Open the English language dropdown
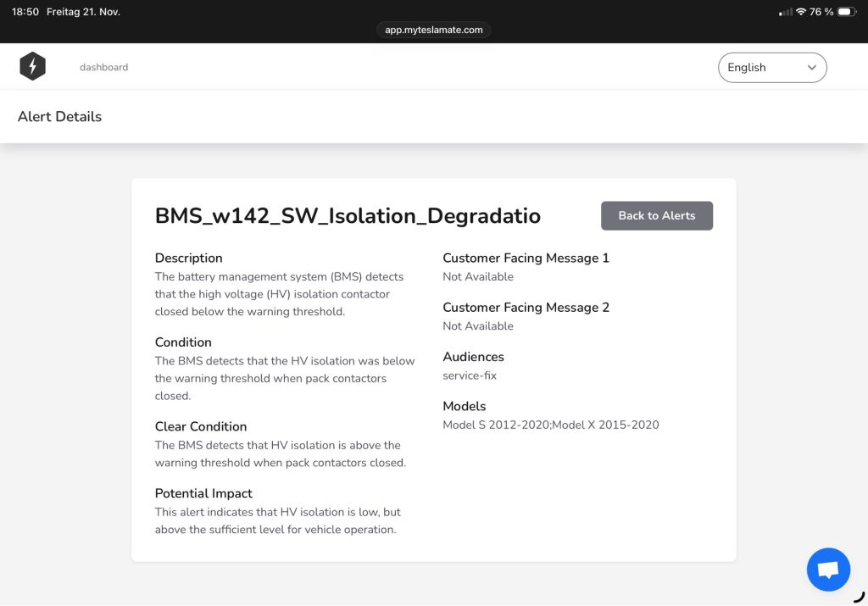Screen dimensions: 868x606 (771, 68)
